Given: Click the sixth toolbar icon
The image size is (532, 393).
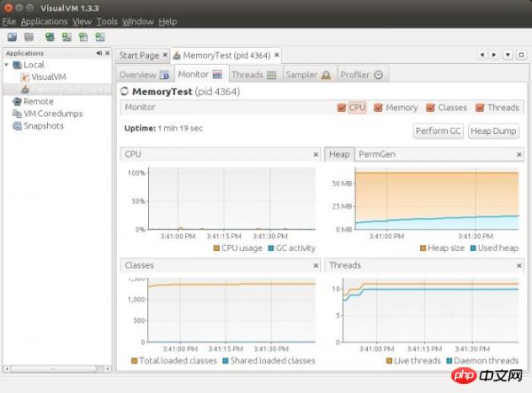Looking at the screenshot, I should tap(100, 36).
